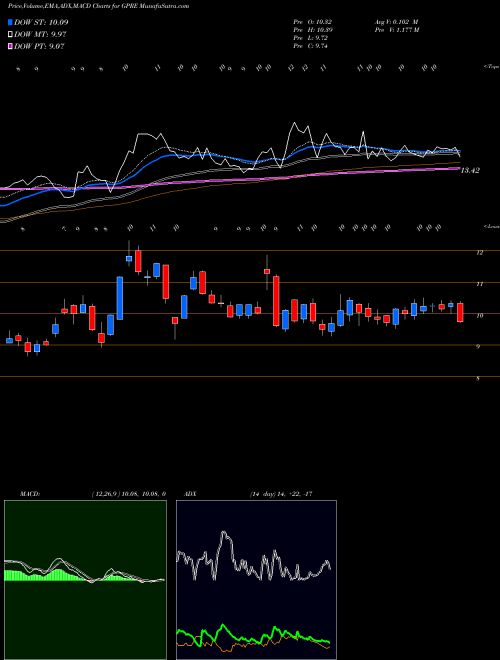Open the dark blue ADX indicator panel

[256, 580]
